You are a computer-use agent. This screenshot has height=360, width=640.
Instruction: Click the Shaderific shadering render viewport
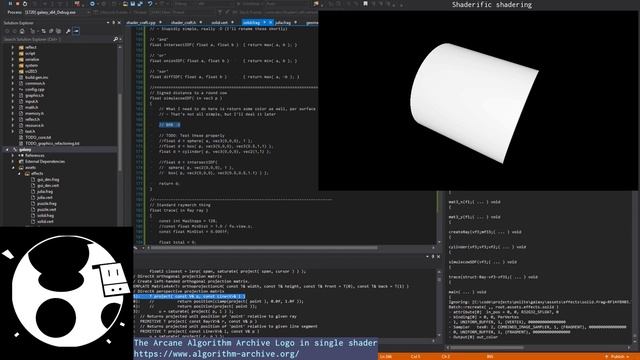pyautogui.click(x=479, y=100)
